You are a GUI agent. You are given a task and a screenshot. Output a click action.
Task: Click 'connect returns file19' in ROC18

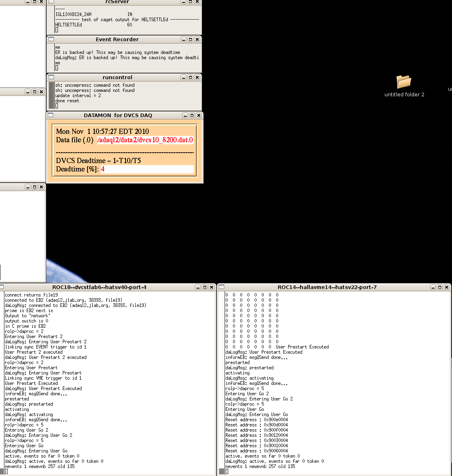pos(31,295)
